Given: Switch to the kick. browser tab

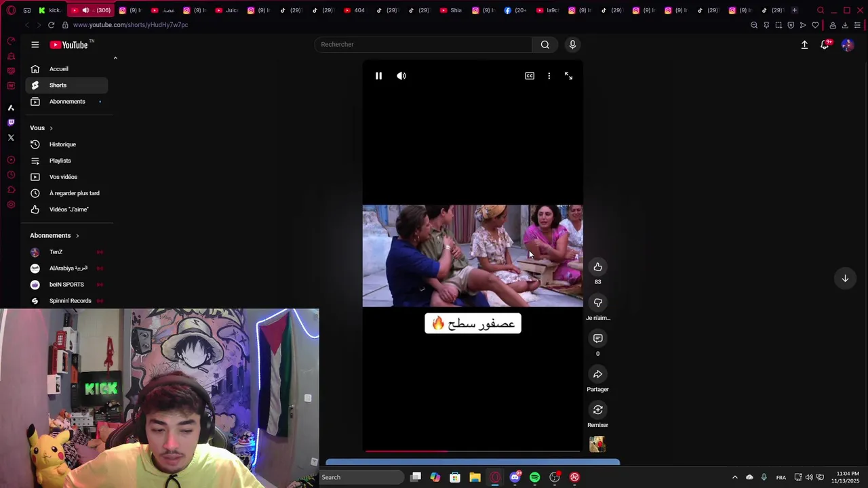Looking at the screenshot, I should [x=50, y=10].
